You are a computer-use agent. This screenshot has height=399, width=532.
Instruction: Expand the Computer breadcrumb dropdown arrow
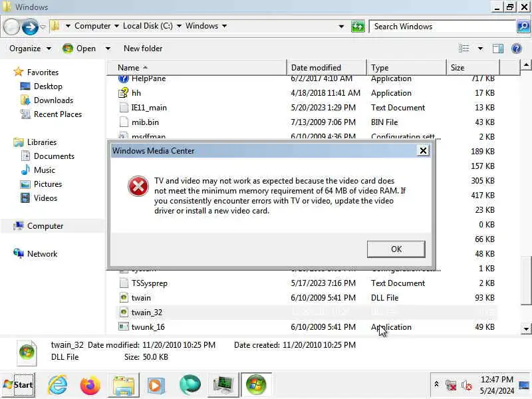pos(116,26)
